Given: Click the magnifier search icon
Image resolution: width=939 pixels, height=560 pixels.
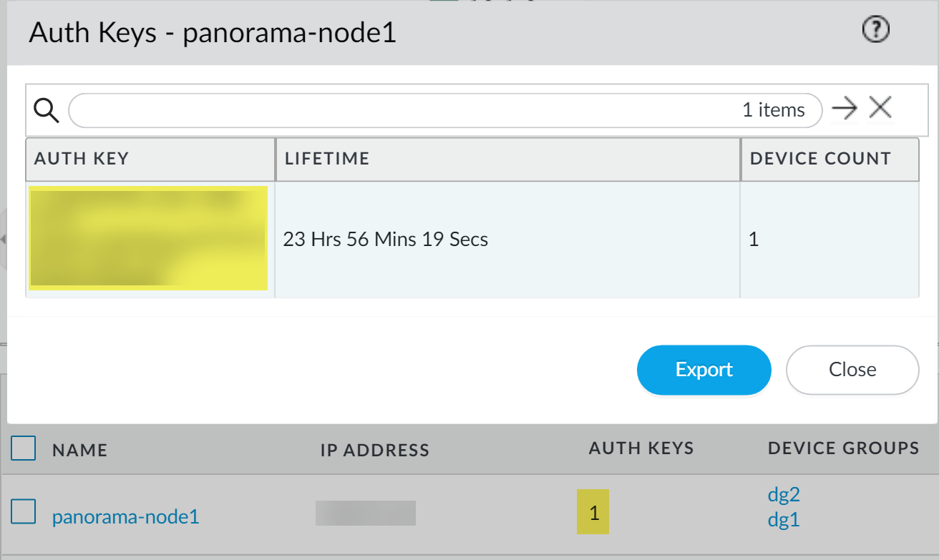Looking at the screenshot, I should (x=46, y=110).
